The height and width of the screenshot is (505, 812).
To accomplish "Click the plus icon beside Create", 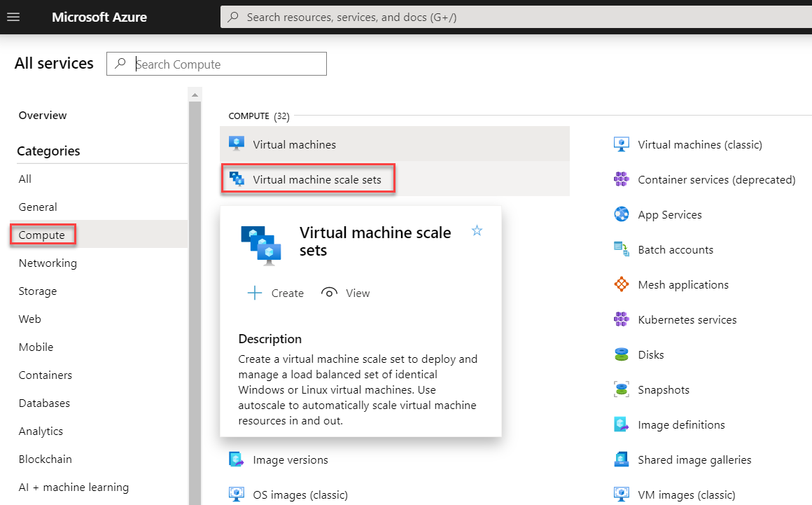I will 254,293.
